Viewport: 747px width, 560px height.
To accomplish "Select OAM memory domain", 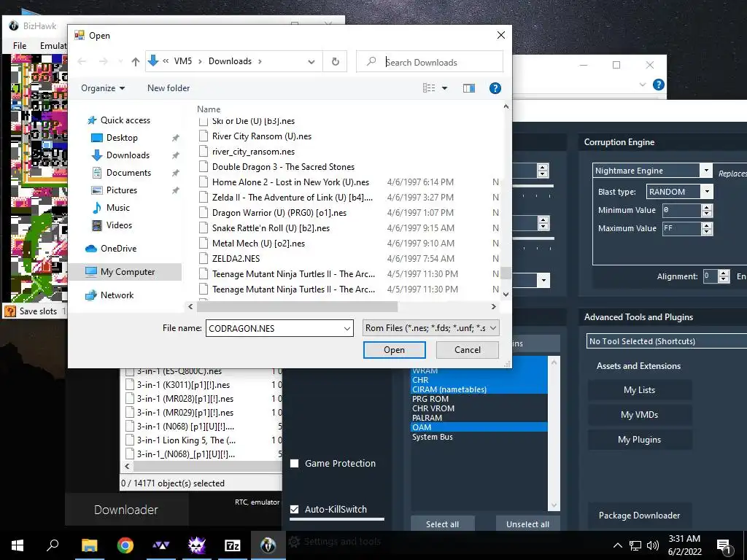I will tap(479, 427).
